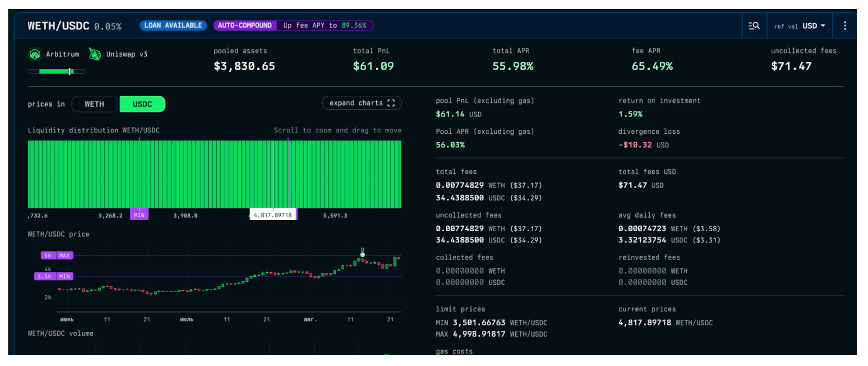Open the search list icon
868x366 pixels.
[x=754, y=26]
